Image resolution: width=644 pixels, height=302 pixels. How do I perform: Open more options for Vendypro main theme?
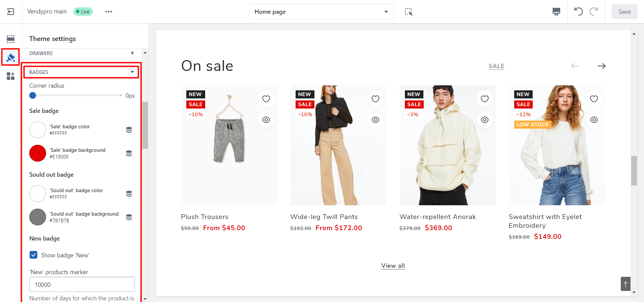pos(108,11)
